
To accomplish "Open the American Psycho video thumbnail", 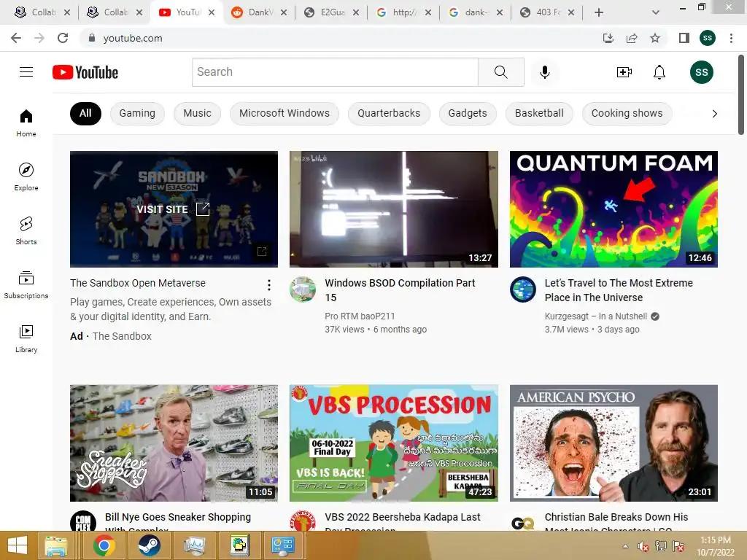I will (x=614, y=443).
